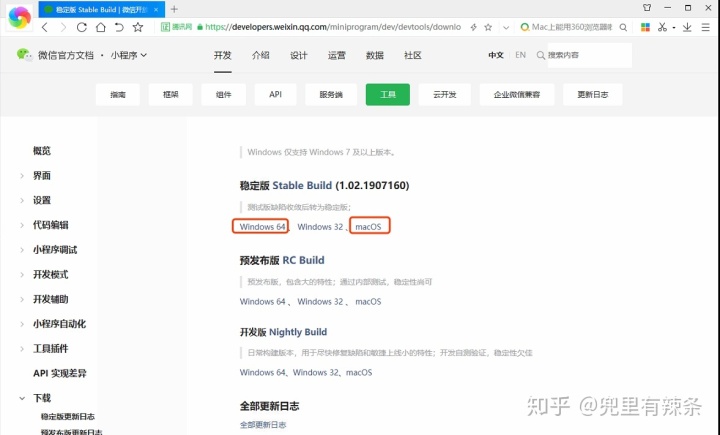Click the lightning speed mode icon
Image resolution: width=720 pixels, height=435 pixels.
(473, 27)
